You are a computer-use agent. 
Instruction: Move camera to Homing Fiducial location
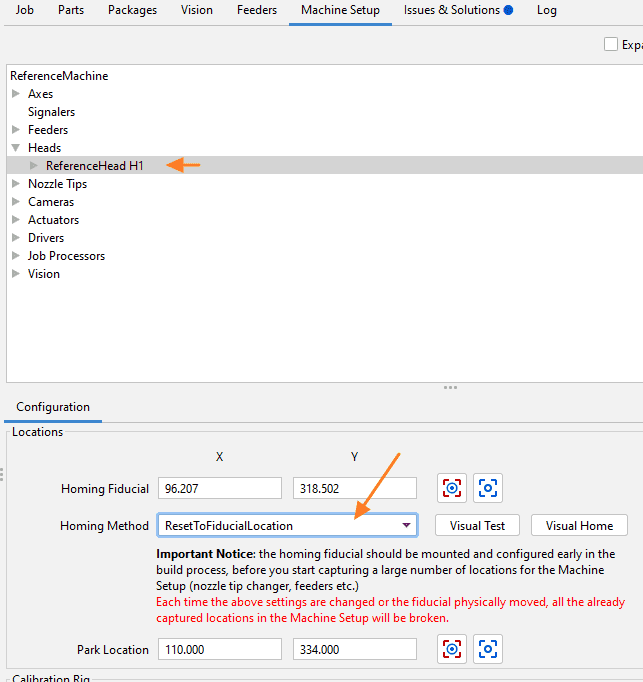click(x=488, y=488)
